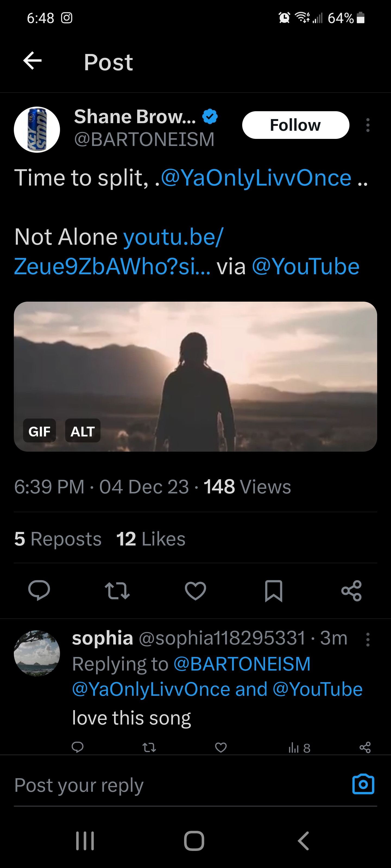The height and width of the screenshot is (868, 391).
Task: Tap the back arrow beside Post
Action: [32, 61]
